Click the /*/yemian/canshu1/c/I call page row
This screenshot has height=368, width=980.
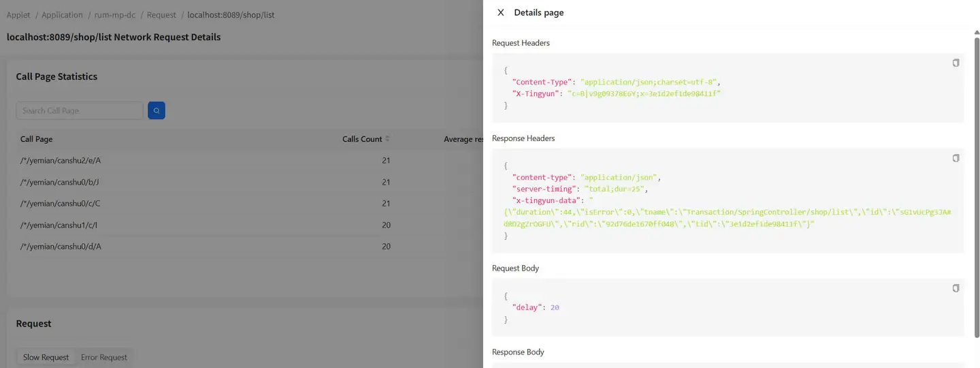(x=59, y=226)
